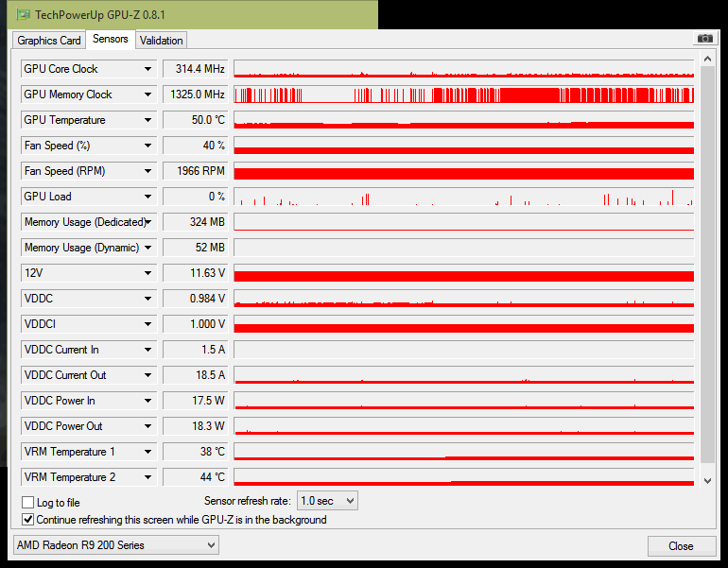Viewport: 728px width, 568px height.
Task: Open Fan Speed (RPM) sensor options arrow
Action: [147, 171]
